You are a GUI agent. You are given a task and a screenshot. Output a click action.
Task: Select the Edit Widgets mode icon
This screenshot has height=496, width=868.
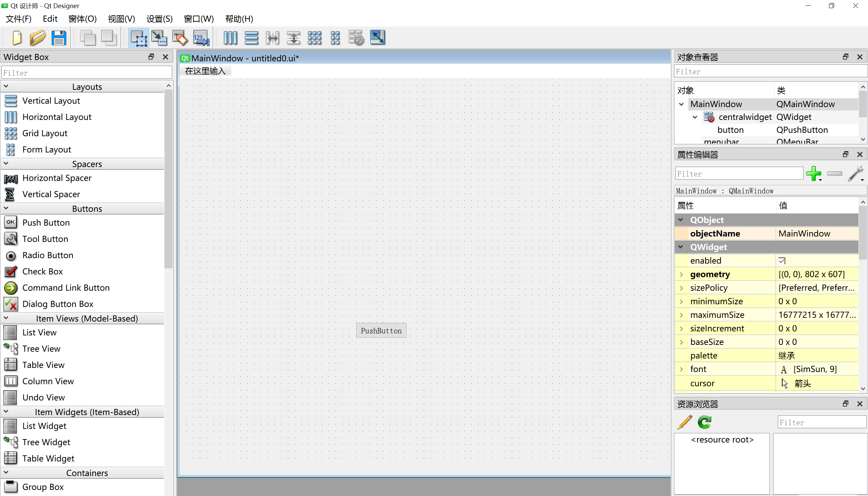tap(138, 38)
